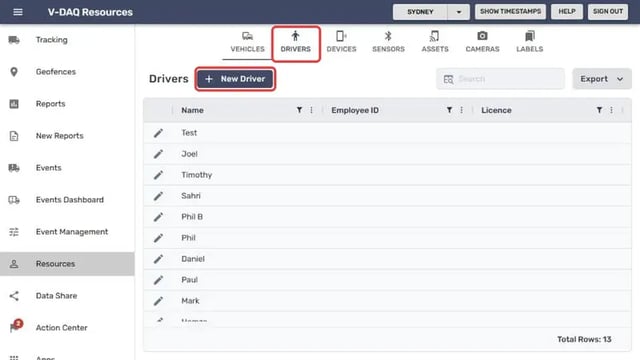Switch to the Sensors tab
Screen dimensions: 640x360
pyautogui.click(x=388, y=42)
